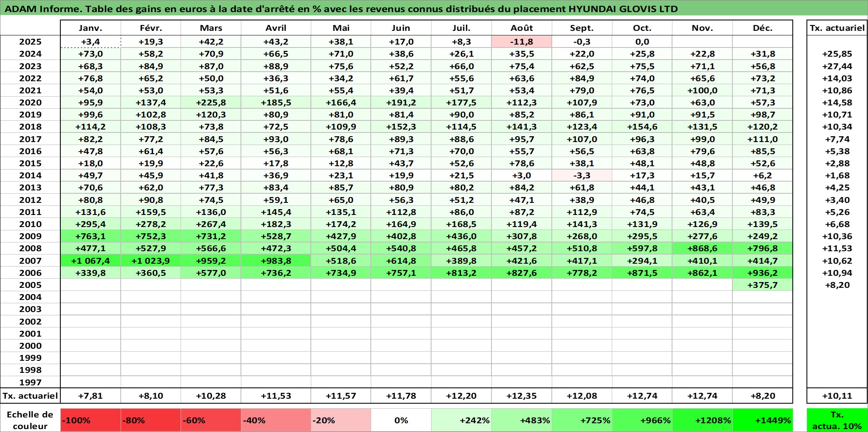Click the '+1 023,9' cell for February 2007

pyautogui.click(x=151, y=261)
